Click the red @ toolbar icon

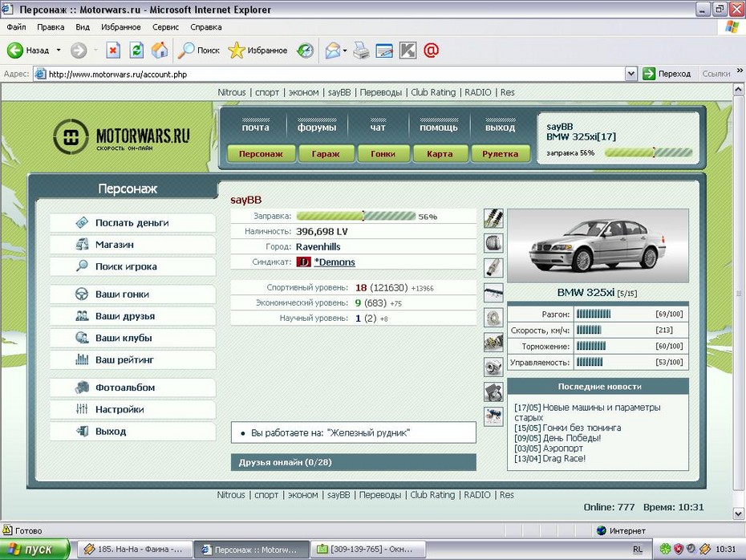[431, 50]
